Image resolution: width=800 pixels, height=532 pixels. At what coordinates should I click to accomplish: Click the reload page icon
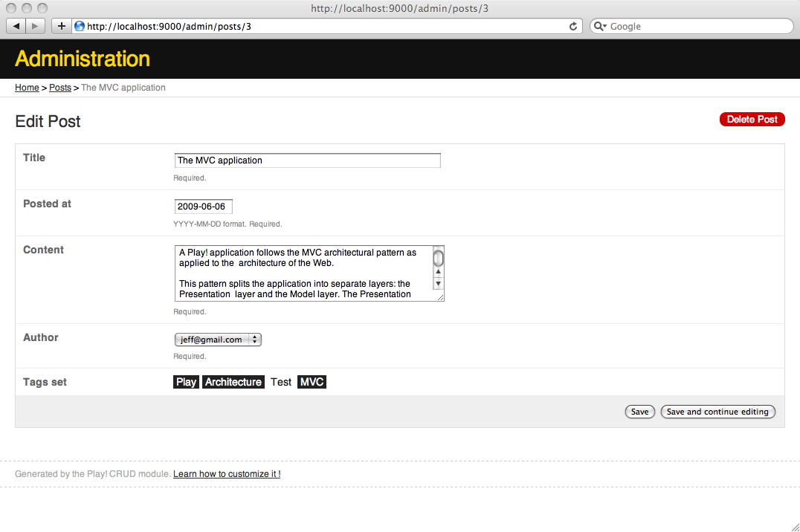click(573, 26)
